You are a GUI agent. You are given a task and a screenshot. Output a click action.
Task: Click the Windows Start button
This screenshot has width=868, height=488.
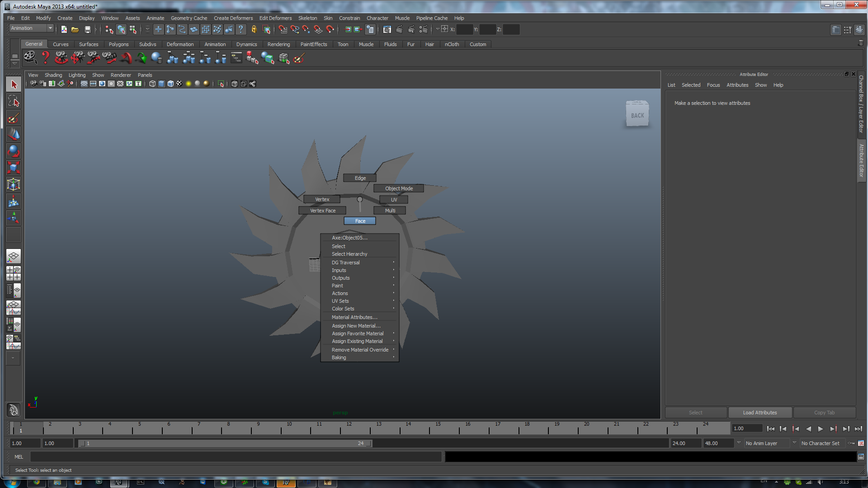click(12, 483)
